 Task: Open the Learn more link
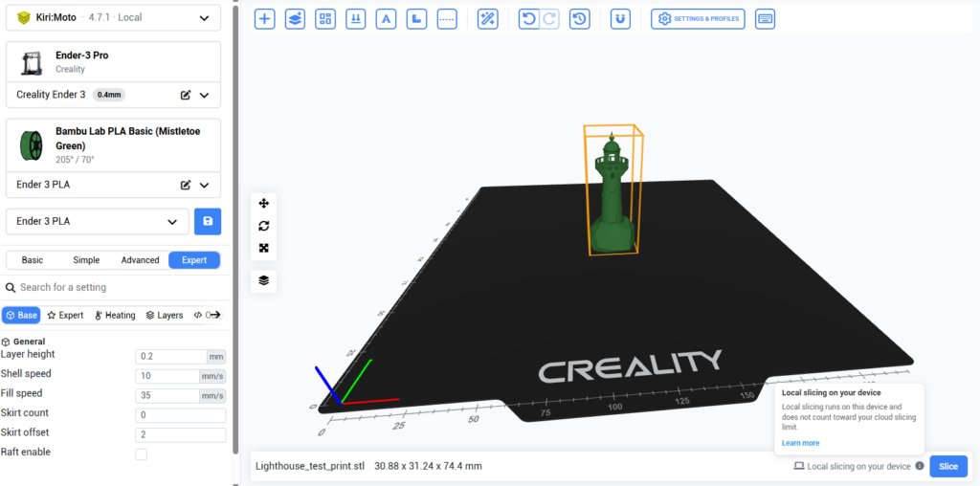pyautogui.click(x=801, y=443)
